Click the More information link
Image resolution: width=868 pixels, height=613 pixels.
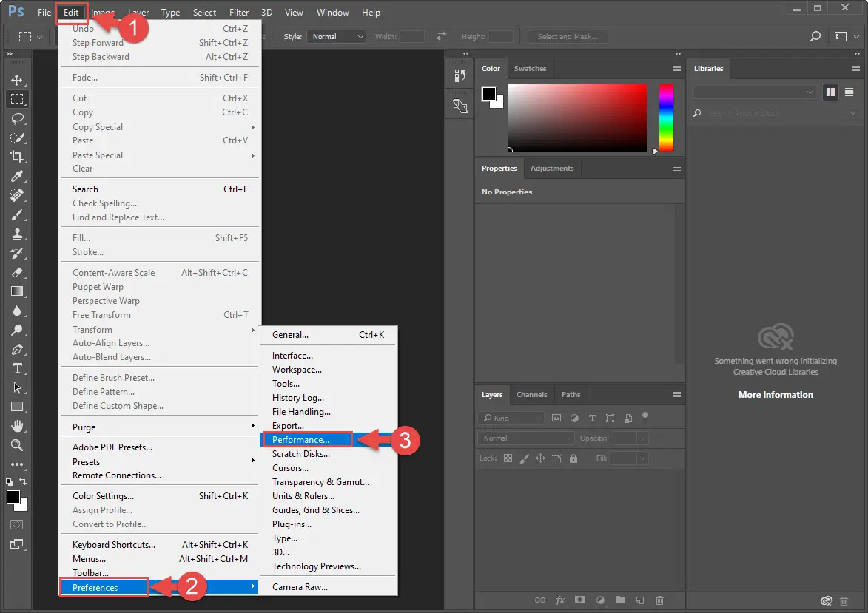[x=776, y=395]
